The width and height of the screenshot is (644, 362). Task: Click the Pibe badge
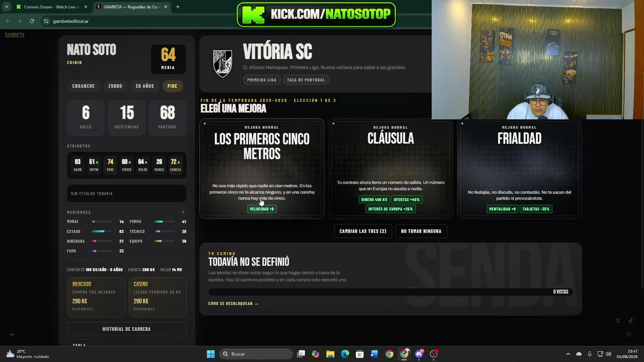[173, 86]
